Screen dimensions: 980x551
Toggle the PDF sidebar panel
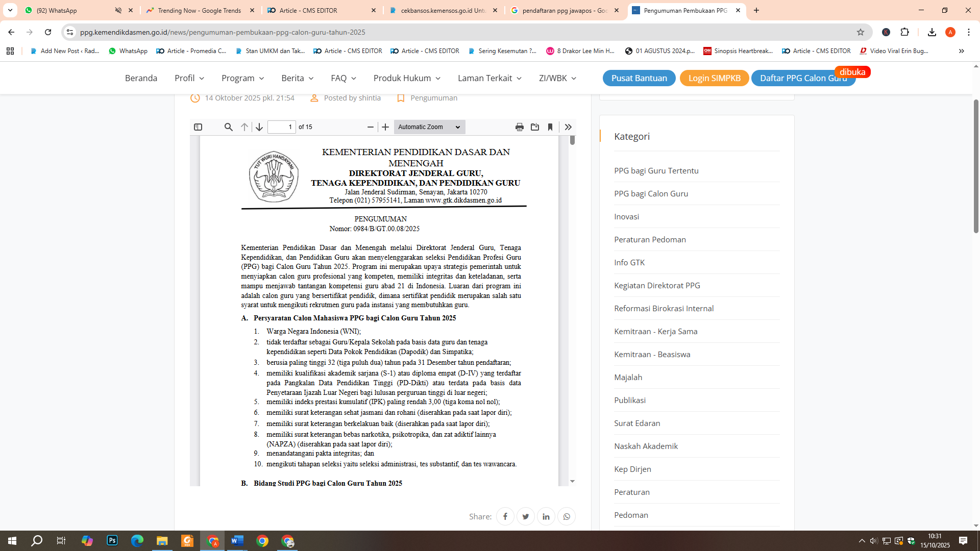coord(198,127)
